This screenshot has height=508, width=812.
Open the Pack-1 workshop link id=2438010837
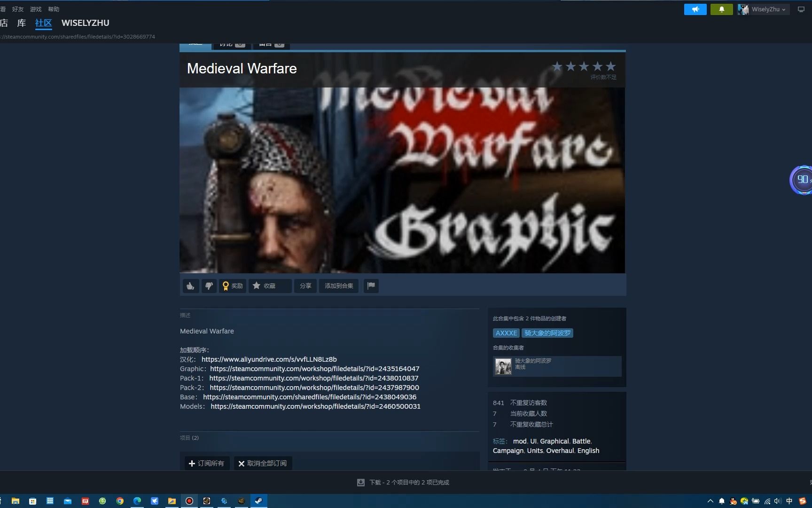pos(314,378)
